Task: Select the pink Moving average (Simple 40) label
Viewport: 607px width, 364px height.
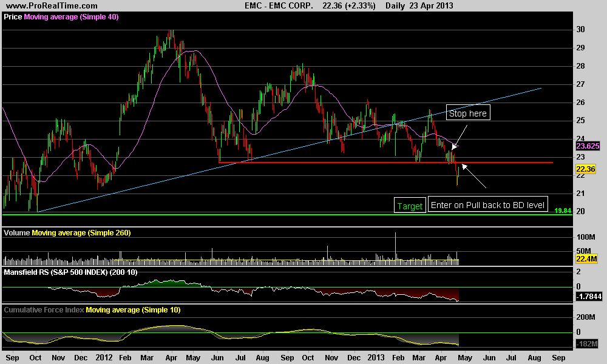Action: coord(71,17)
